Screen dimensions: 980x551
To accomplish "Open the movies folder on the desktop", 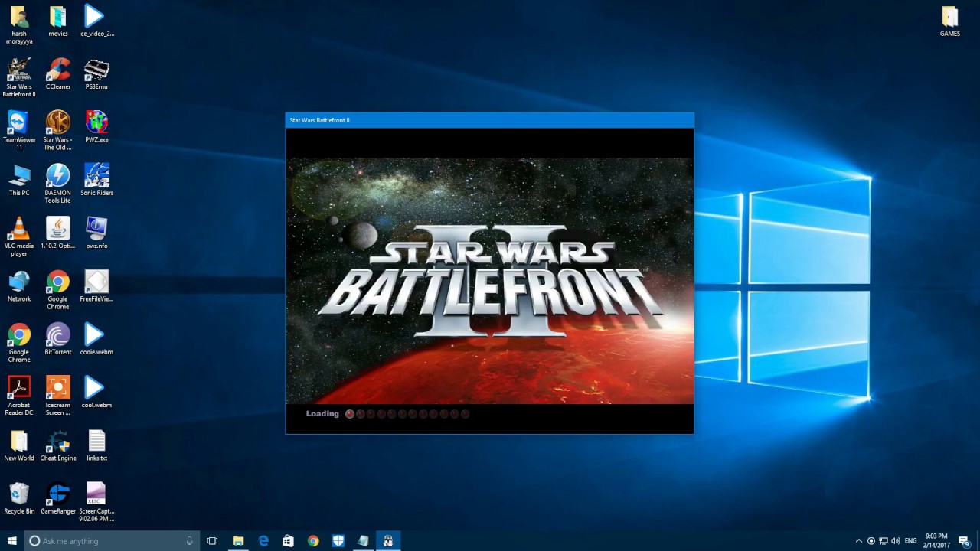I will (58, 21).
